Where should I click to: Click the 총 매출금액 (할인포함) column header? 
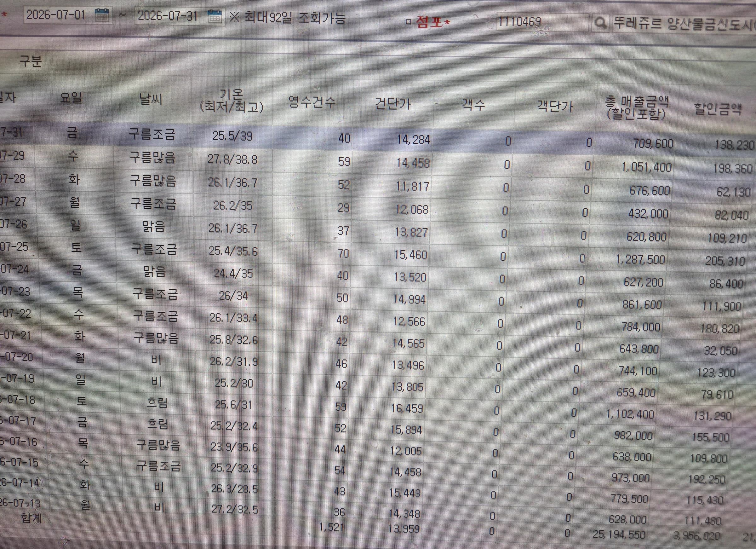(x=637, y=108)
